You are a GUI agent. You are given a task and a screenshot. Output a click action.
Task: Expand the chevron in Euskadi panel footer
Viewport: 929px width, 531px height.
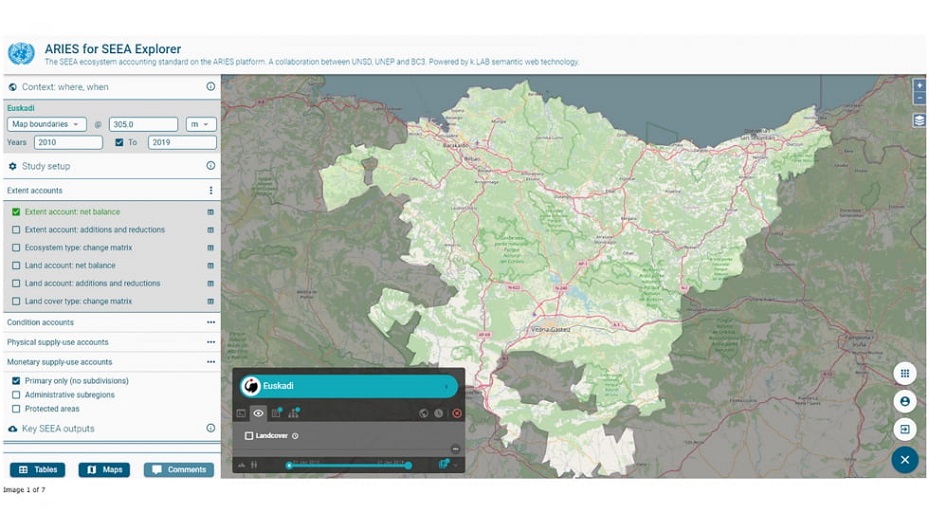click(456, 465)
